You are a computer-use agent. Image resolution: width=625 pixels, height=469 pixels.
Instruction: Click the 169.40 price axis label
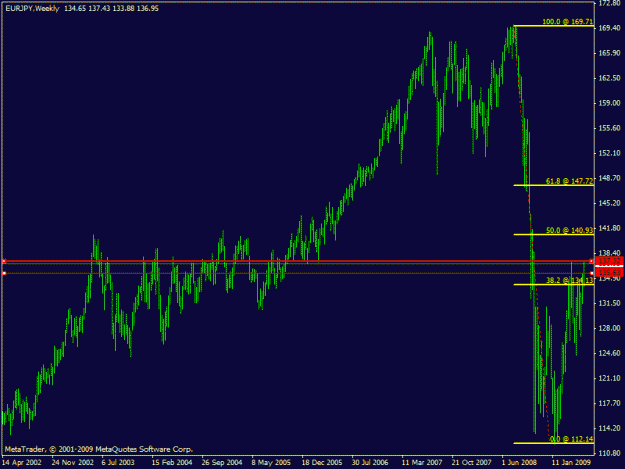609,28
